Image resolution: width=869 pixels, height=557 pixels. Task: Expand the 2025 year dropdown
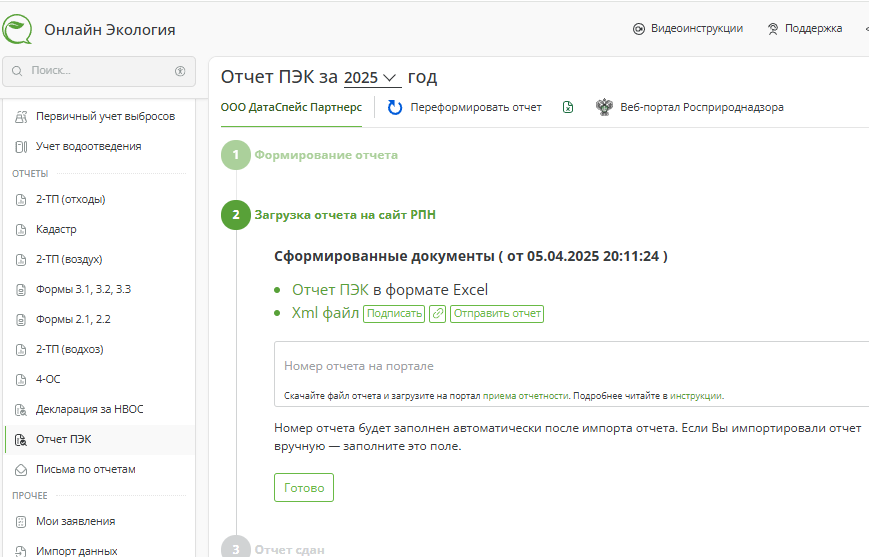(371, 78)
